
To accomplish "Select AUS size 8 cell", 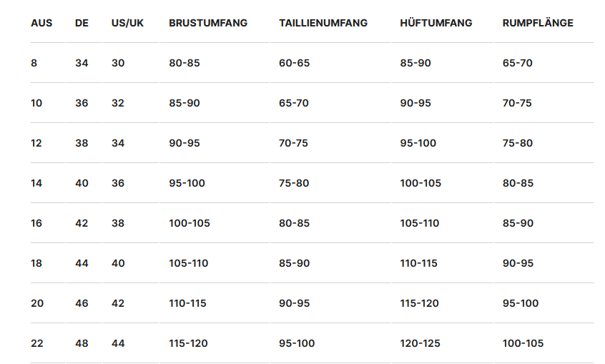I will [x=34, y=63].
